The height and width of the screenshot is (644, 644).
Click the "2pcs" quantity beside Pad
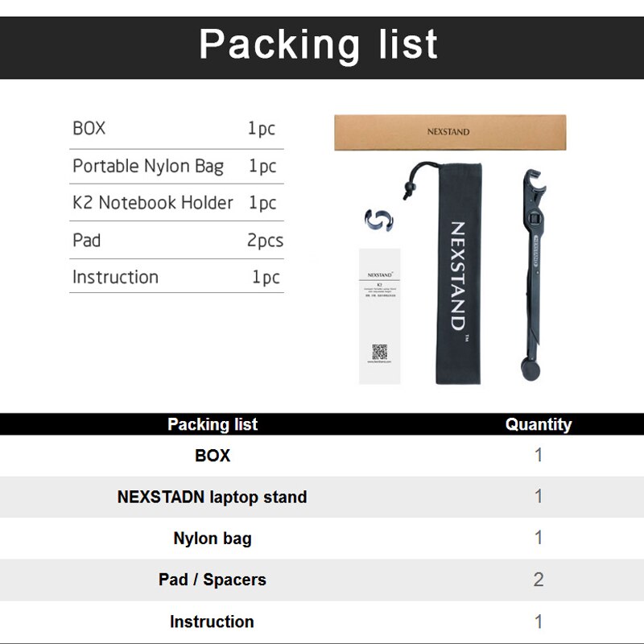[265, 240]
